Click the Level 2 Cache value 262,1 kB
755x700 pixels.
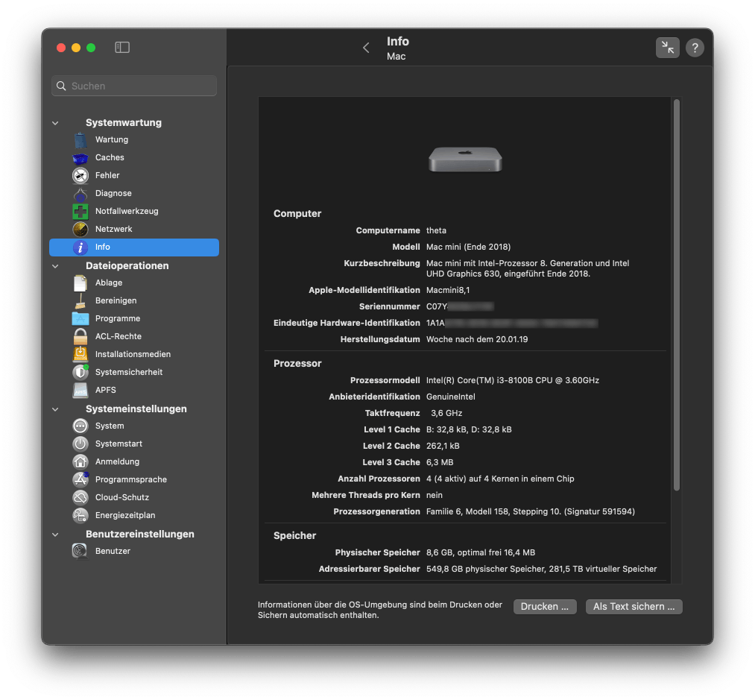pyautogui.click(x=443, y=446)
